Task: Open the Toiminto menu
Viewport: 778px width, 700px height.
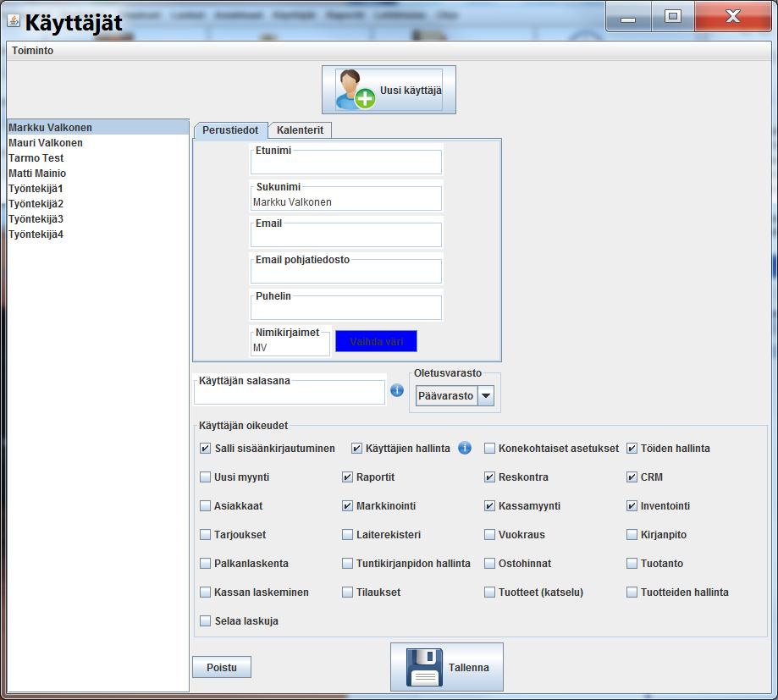Action: 33,51
